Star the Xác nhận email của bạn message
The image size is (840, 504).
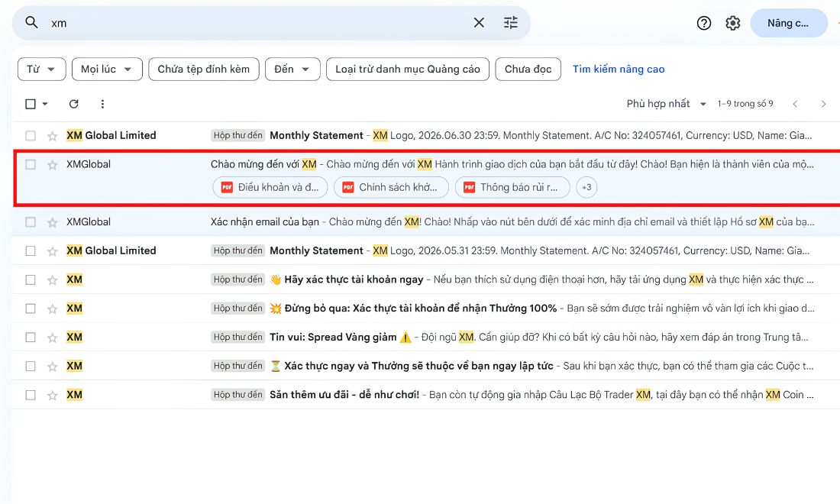[52, 222]
